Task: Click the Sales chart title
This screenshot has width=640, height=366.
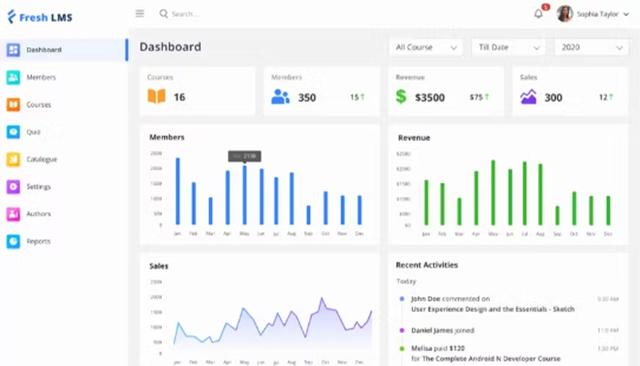Action: 158,266
